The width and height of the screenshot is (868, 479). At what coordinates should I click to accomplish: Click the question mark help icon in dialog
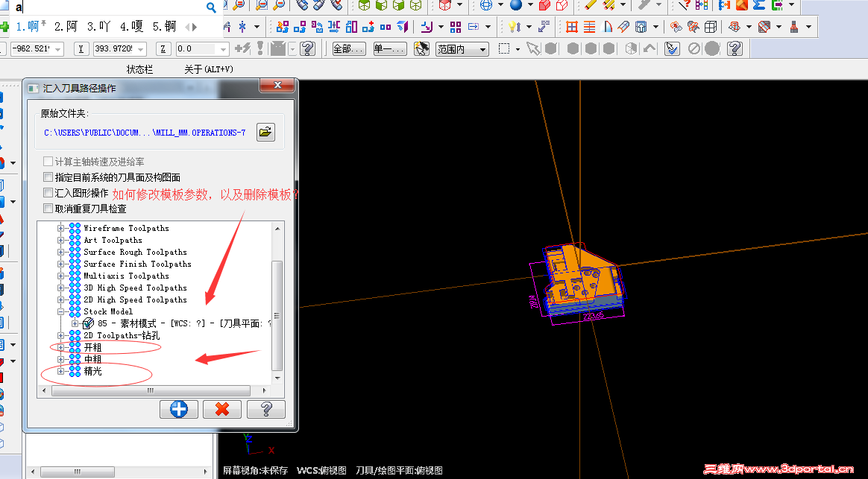tap(265, 409)
